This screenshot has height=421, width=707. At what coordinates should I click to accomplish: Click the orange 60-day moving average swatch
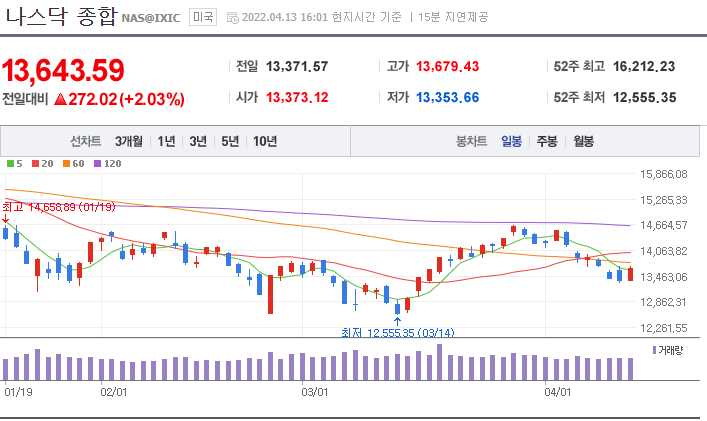pos(67,164)
